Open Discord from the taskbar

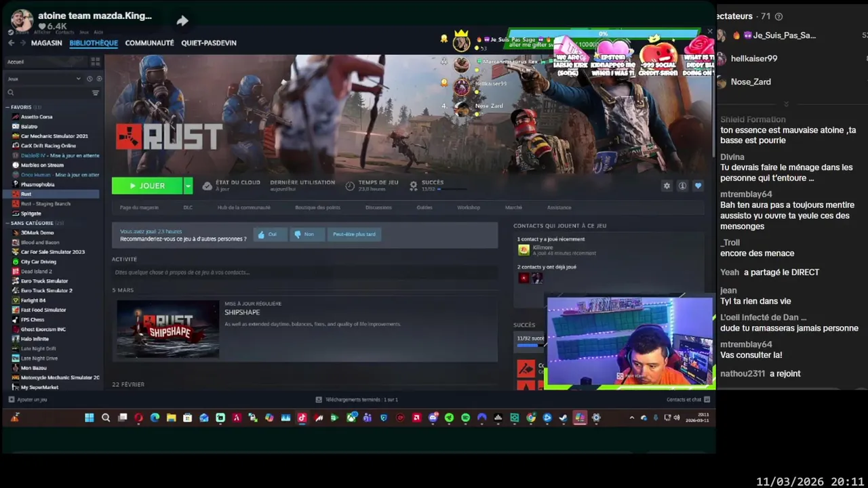point(433,418)
